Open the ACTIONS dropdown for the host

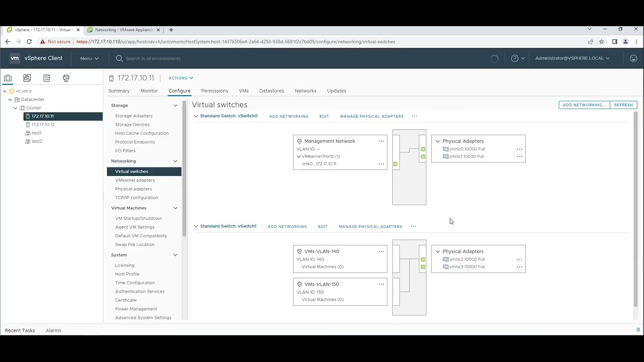click(x=181, y=78)
